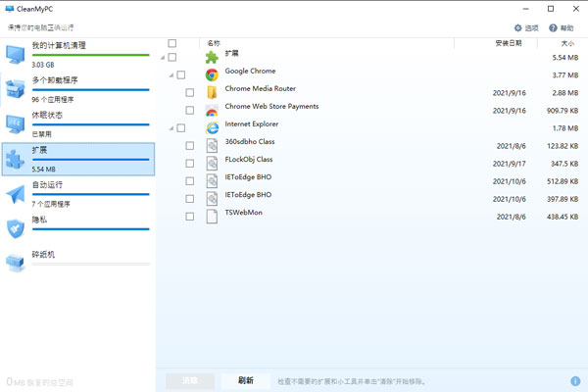588x392 pixels.
Task: Click the green puzzle 扩展 group icon
Action: click(x=212, y=58)
